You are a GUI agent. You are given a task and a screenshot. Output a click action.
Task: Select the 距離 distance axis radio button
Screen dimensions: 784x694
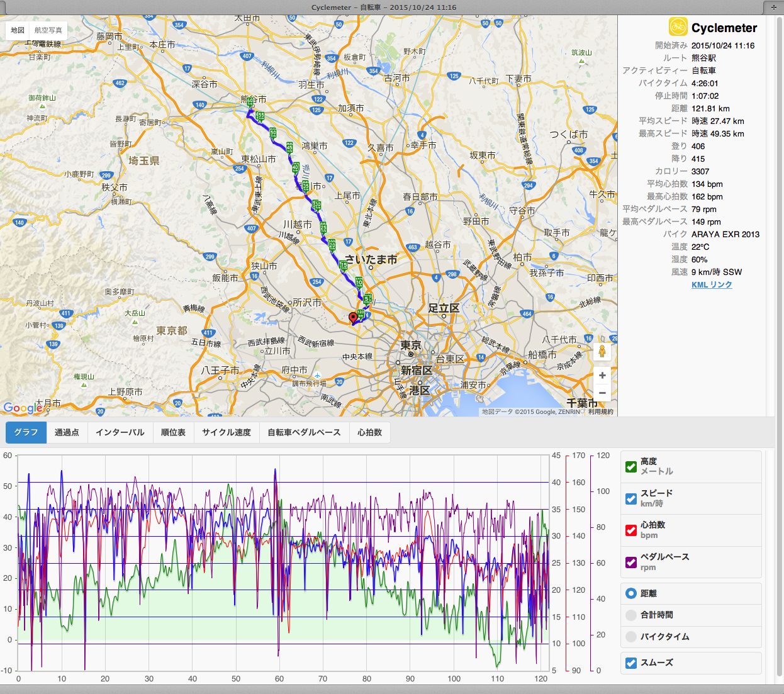(631, 593)
